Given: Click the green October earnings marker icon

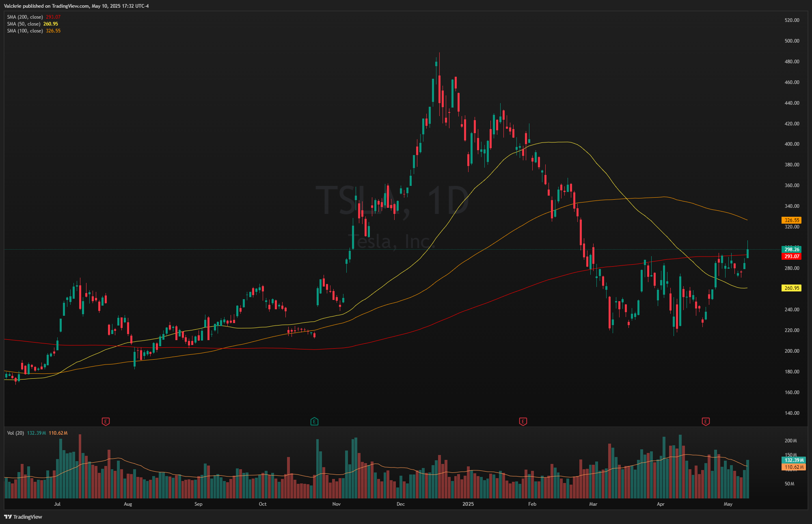Looking at the screenshot, I should [x=314, y=422].
